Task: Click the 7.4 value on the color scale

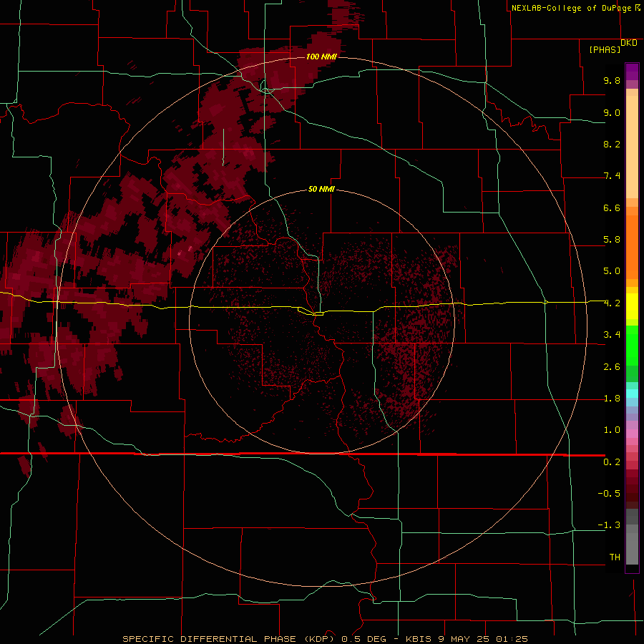Action: pos(612,176)
